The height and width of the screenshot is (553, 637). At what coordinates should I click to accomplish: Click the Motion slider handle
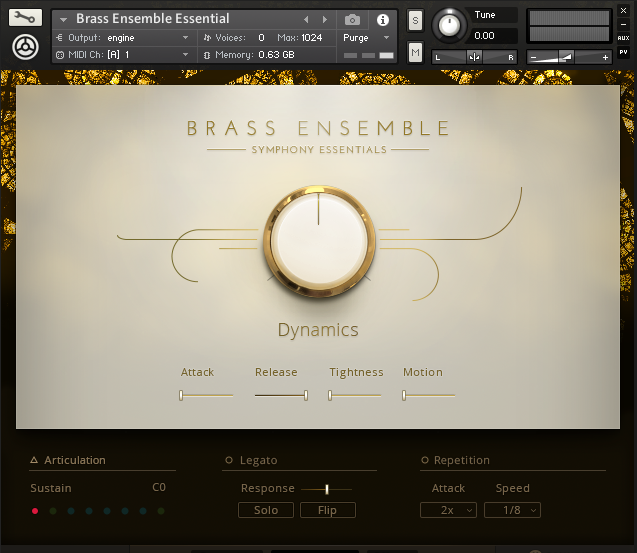(x=404, y=395)
